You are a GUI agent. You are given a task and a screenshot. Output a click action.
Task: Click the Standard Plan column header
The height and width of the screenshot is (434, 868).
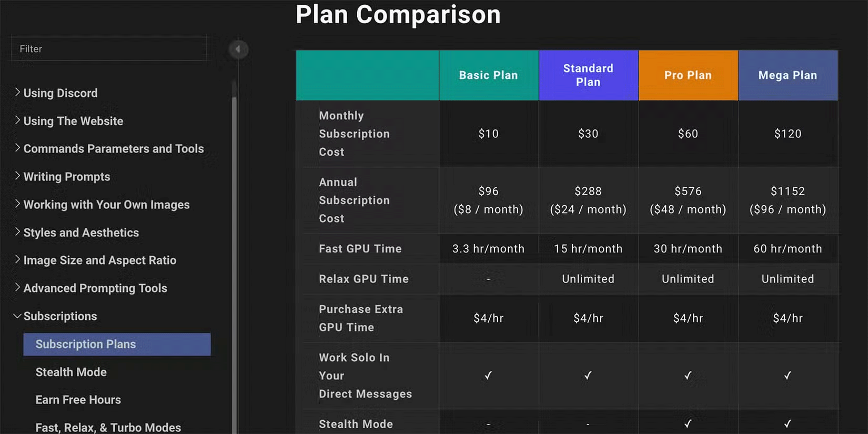coord(588,75)
